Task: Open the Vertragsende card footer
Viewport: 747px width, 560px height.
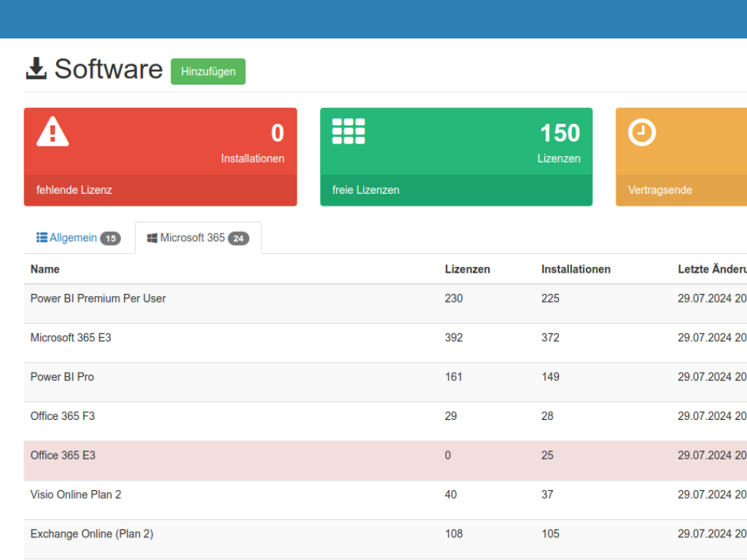Action: pos(681,190)
